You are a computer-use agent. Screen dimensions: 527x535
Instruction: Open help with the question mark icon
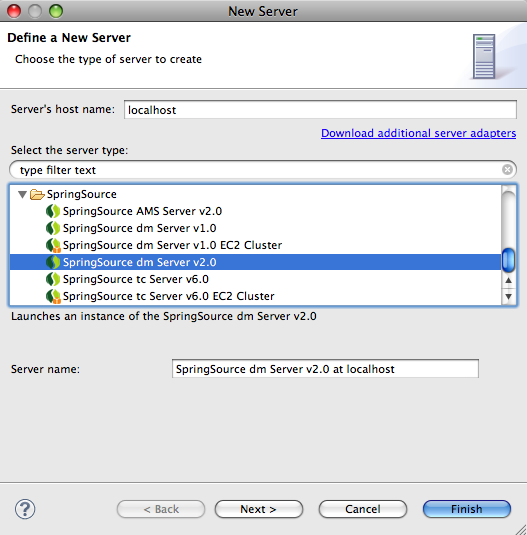[25, 509]
